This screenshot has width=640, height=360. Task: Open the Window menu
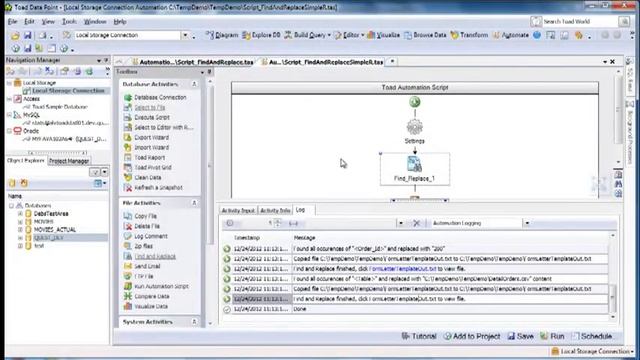coord(95,22)
